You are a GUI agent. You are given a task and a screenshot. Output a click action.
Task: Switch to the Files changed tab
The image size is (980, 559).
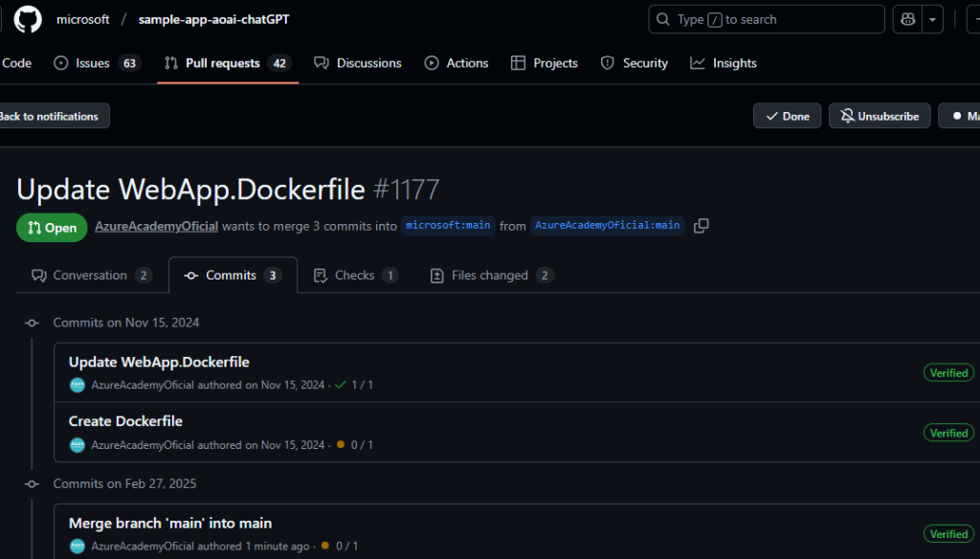pyautogui.click(x=489, y=276)
